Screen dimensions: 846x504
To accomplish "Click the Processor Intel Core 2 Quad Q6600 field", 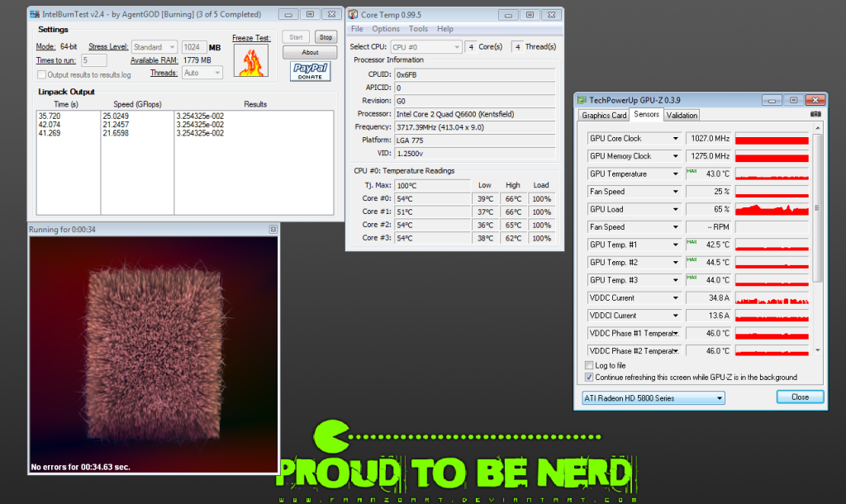I will [475, 114].
